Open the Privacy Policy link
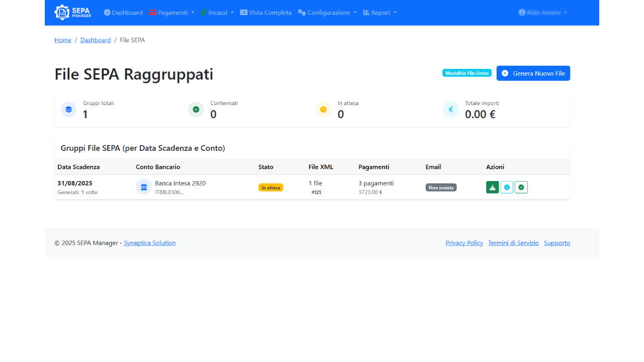Screen dimensions: 644x362 click(x=464, y=243)
